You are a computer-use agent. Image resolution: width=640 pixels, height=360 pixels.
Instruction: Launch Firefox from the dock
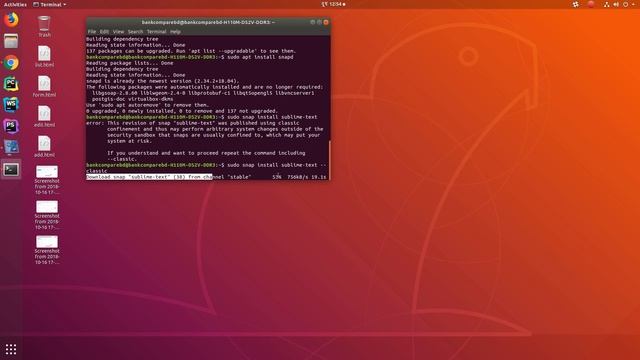click(11, 20)
